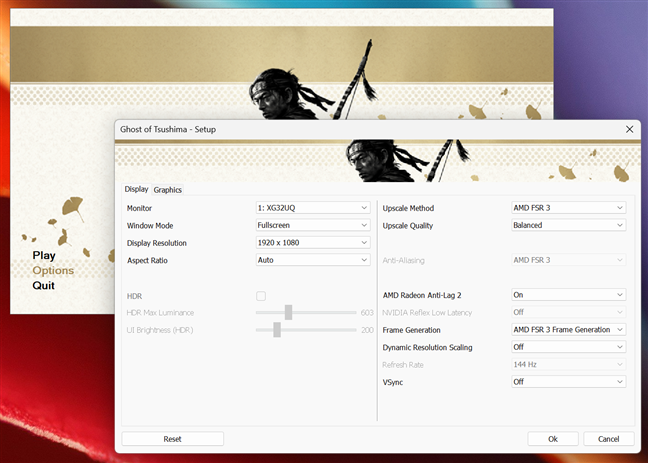Image resolution: width=648 pixels, height=463 pixels.
Task: Expand the Window Mode dropdown
Action: click(x=313, y=225)
